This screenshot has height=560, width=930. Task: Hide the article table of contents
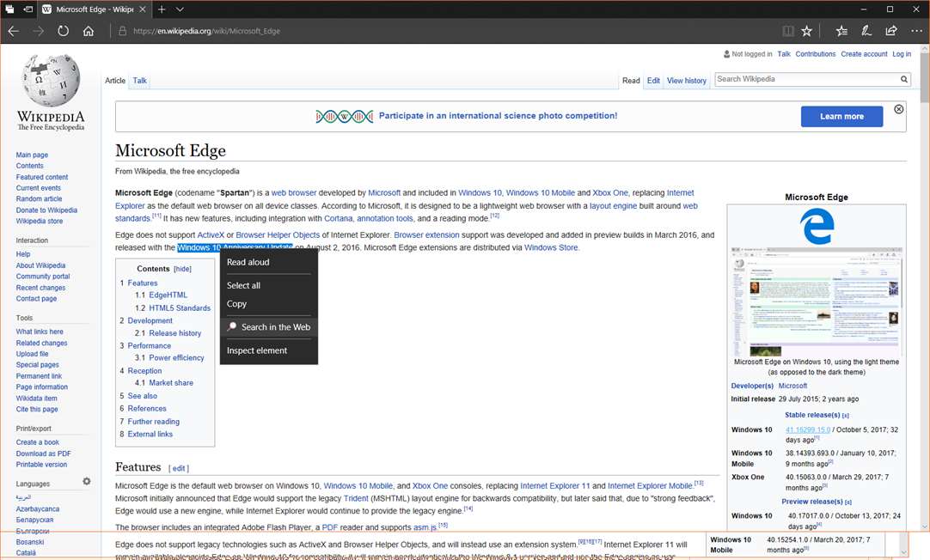(x=182, y=268)
